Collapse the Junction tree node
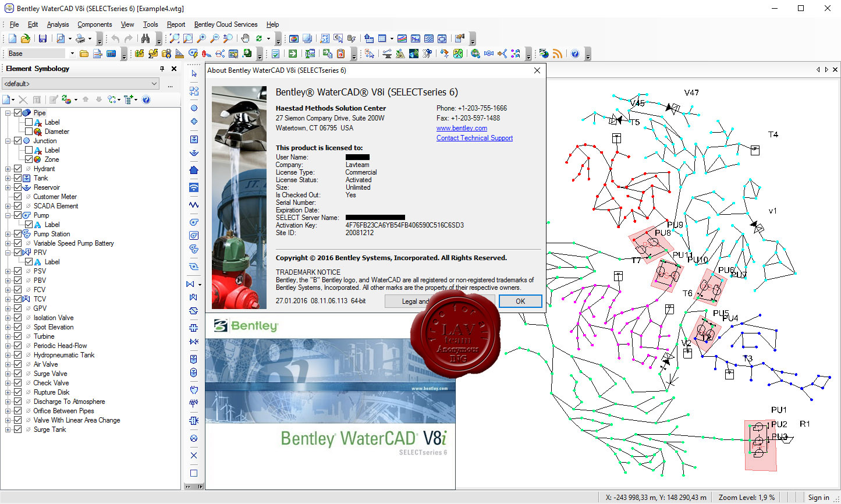Image resolution: width=841 pixels, height=504 pixels. [x=8, y=141]
